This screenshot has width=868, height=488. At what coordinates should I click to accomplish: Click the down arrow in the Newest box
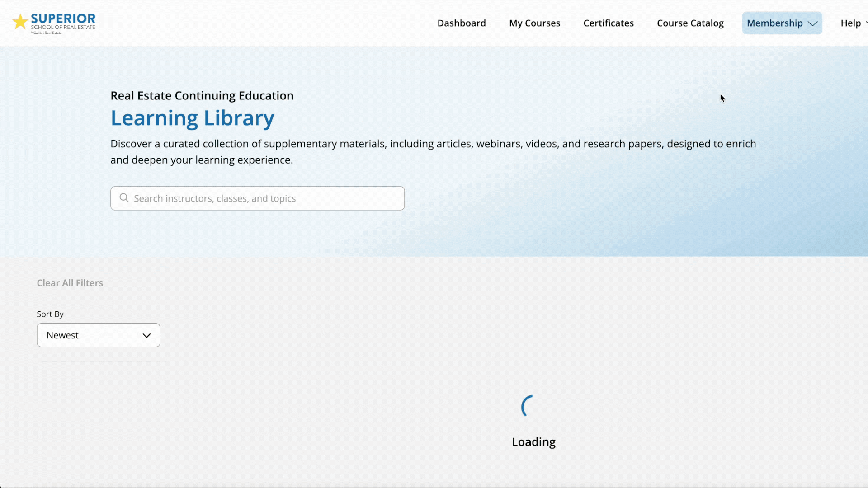(x=146, y=335)
